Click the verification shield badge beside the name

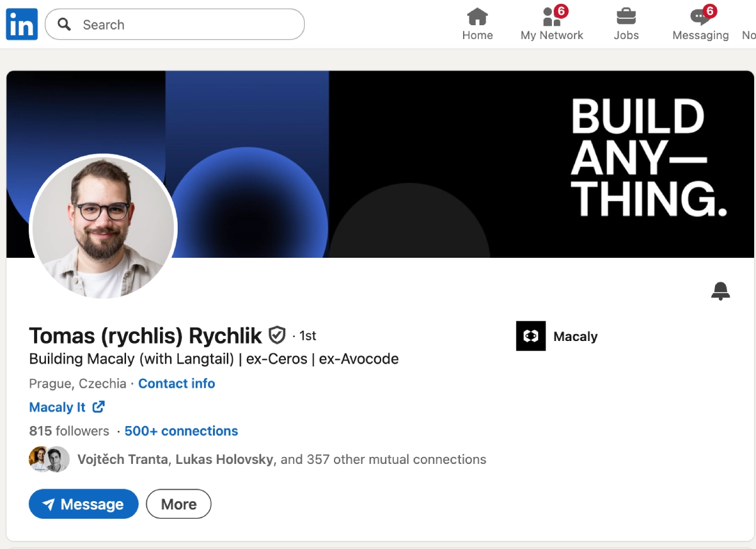[x=277, y=335]
